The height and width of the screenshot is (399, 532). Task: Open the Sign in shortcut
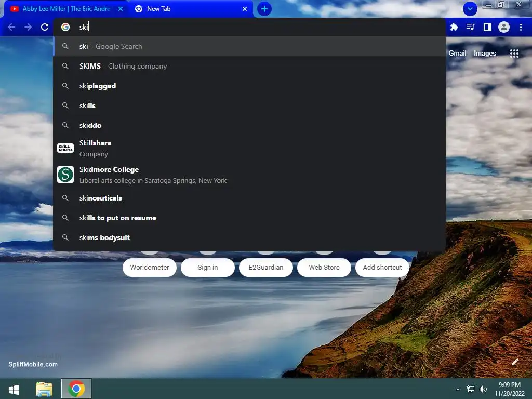[x=208, y=268]
